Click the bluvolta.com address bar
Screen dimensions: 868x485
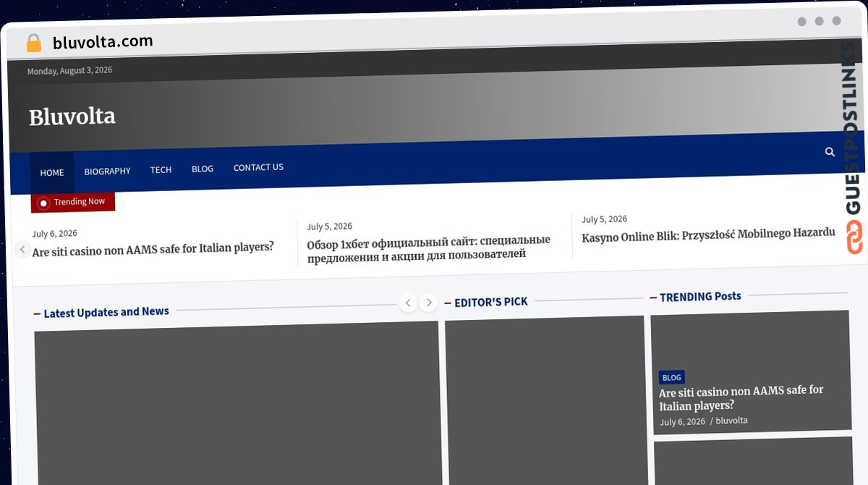tap(103, 42)
